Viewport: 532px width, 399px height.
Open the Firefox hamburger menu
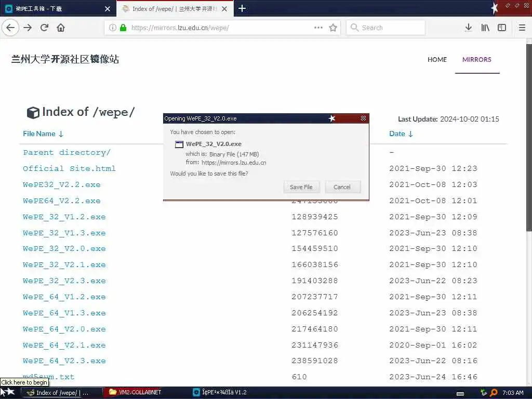522,28
